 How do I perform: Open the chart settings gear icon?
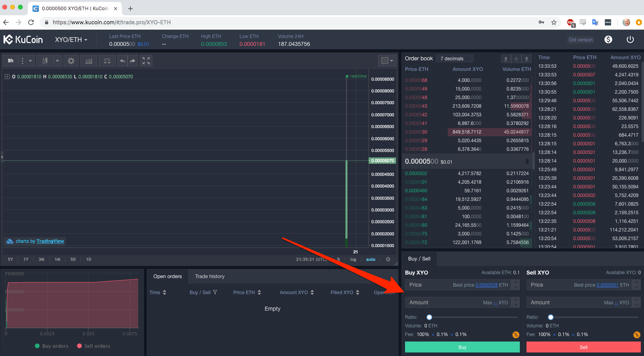point(71,60)
